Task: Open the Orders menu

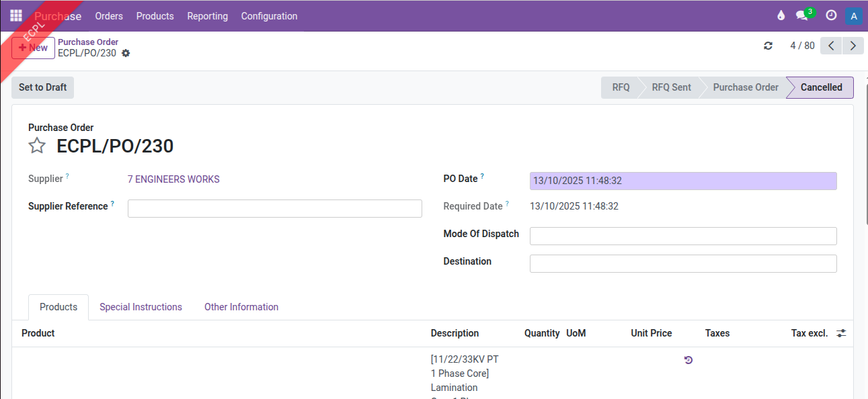Action: [109, 16]
